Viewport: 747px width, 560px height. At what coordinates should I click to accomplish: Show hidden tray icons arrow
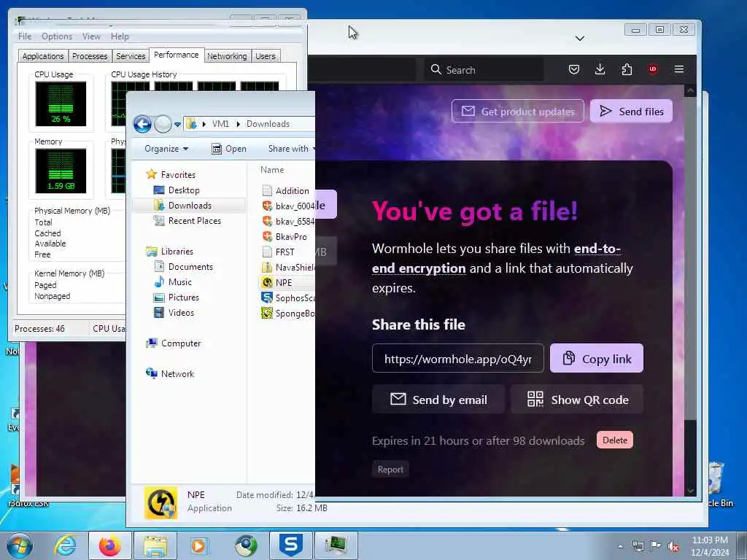coord(620,546)
